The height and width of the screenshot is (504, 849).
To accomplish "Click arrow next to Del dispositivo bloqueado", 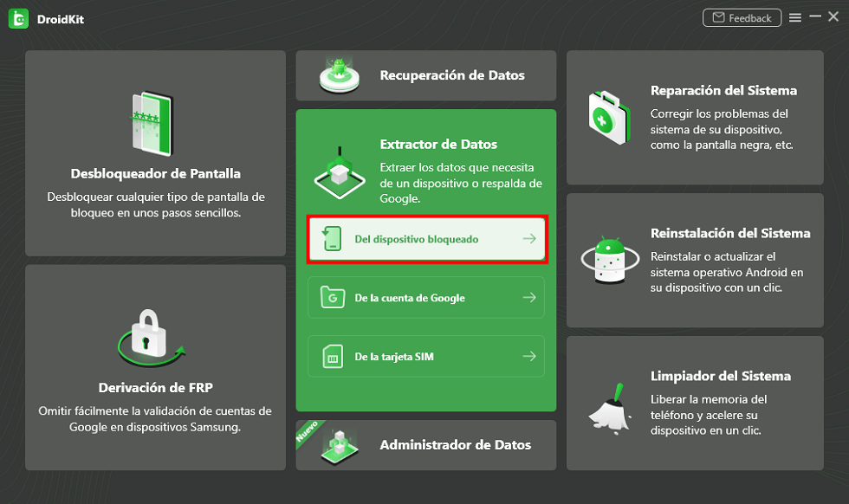I will click(529, 239).
